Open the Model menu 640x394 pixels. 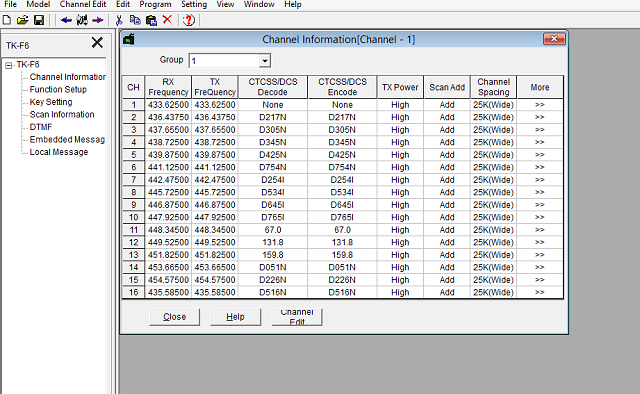click(38, 4)
